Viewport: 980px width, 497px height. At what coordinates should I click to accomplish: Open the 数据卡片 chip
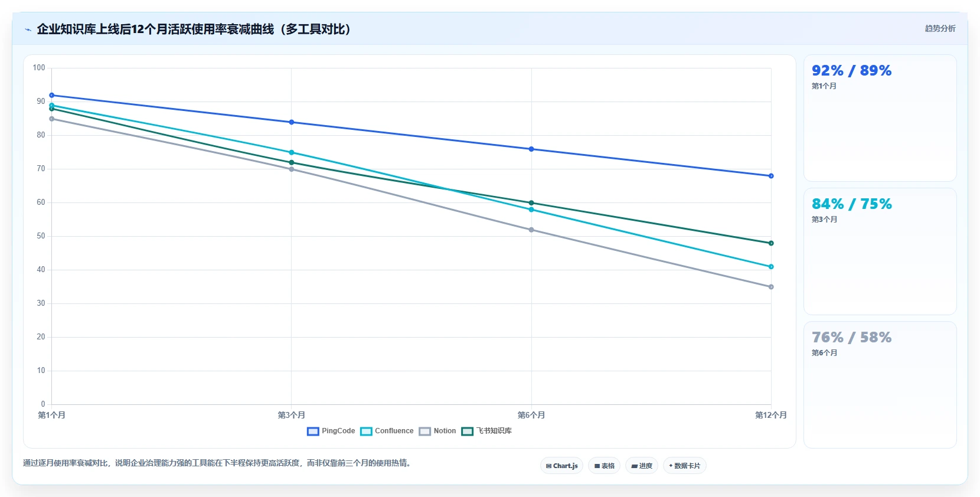(x=685, y=466)
